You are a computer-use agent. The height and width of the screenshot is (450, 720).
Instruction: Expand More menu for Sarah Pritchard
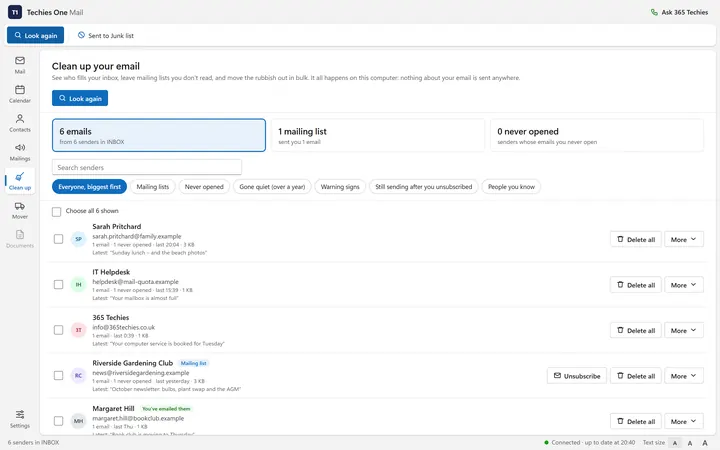683,239
